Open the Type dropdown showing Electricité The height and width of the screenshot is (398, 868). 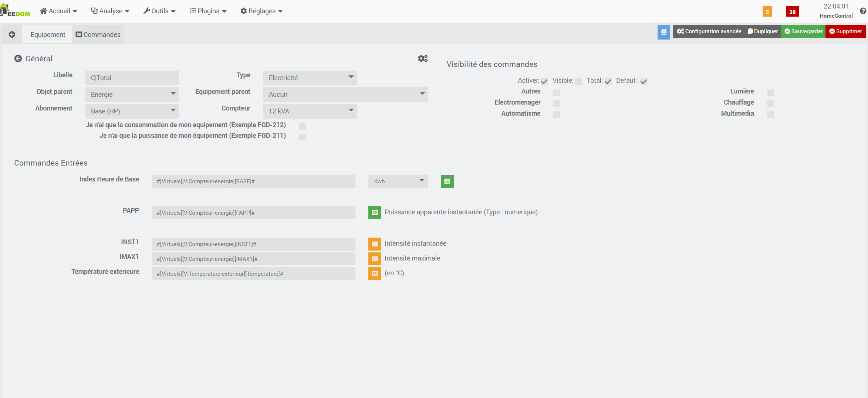click(310, 78)
